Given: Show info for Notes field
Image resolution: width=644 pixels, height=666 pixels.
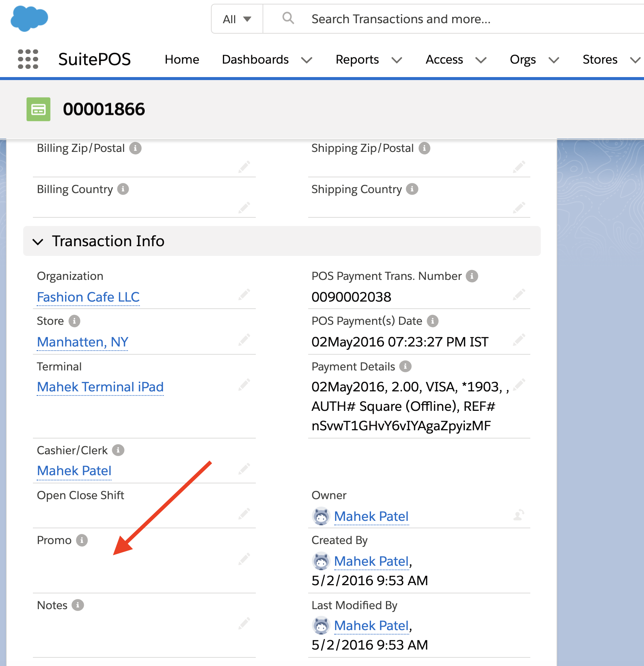Looking at the screenshot, I should (x=78, y=605).
